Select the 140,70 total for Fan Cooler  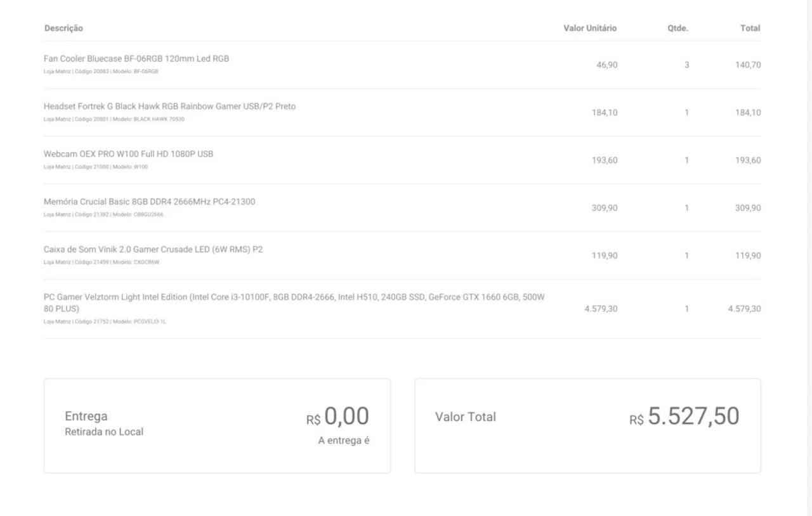tap(748, 65)
